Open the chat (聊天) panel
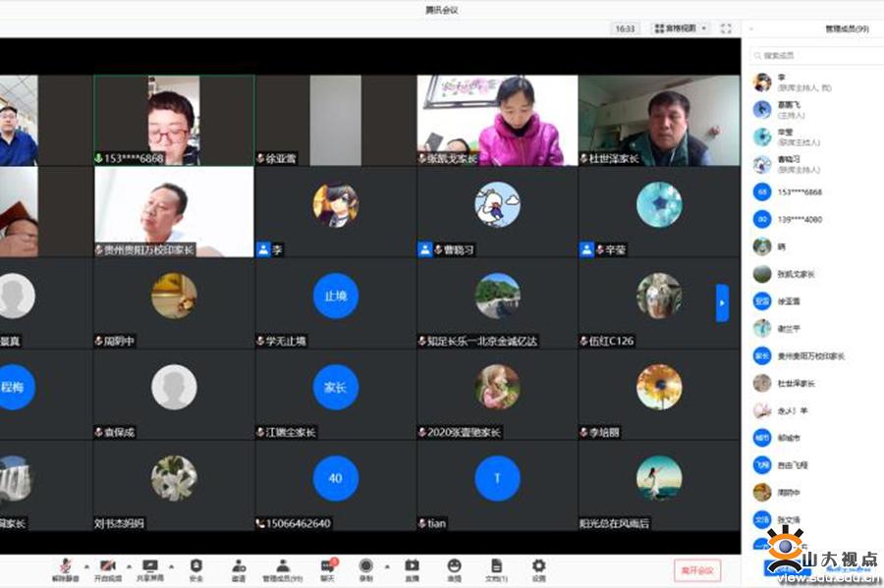The image size is (884, 588). pos(327,568)
